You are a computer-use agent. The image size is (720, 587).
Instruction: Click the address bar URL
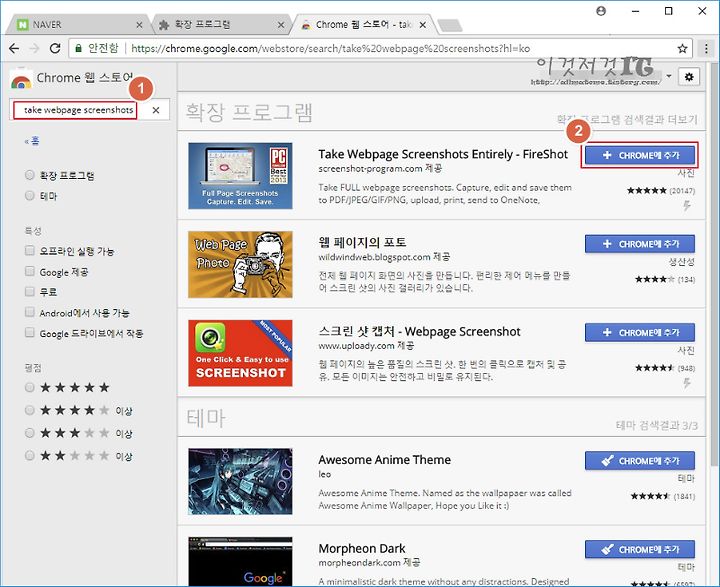tap(331, 48)
